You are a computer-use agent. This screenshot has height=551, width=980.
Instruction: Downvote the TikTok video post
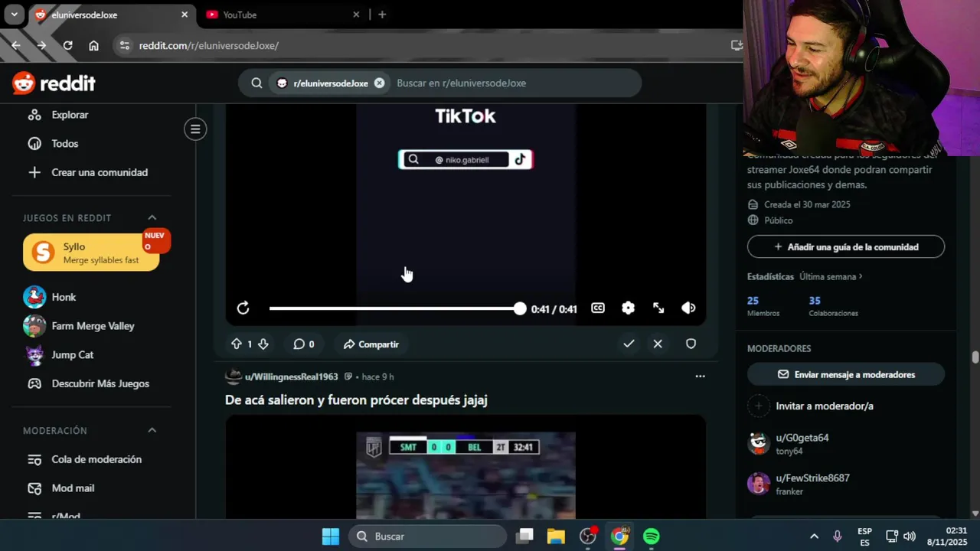click(x=263, y=344)
